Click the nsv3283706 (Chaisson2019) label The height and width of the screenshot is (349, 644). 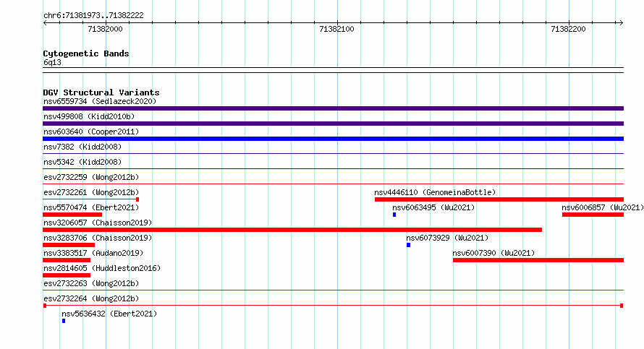(x=98, y=238)
